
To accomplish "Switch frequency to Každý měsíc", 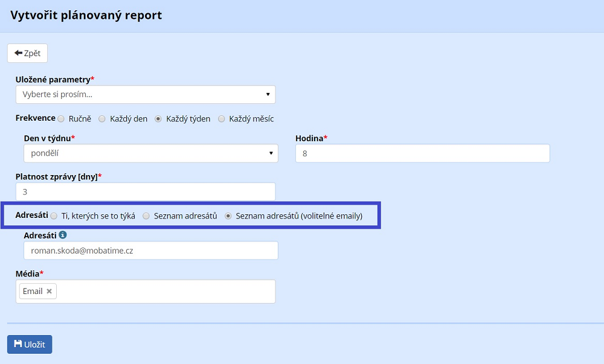I will coord(222,119).
